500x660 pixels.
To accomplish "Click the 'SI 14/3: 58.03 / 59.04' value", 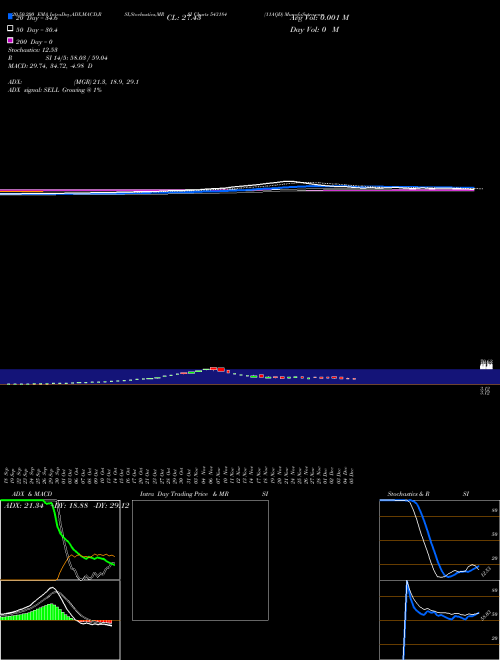I will point(76,58).
